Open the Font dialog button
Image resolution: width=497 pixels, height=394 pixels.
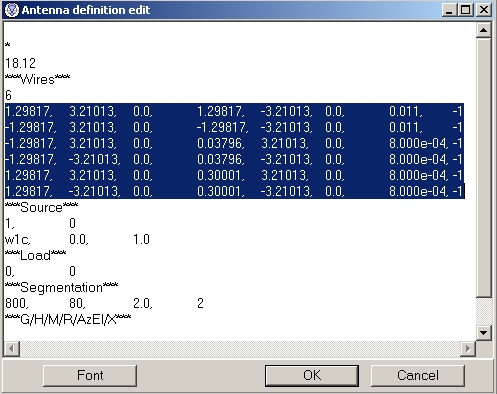pos(90,376)
